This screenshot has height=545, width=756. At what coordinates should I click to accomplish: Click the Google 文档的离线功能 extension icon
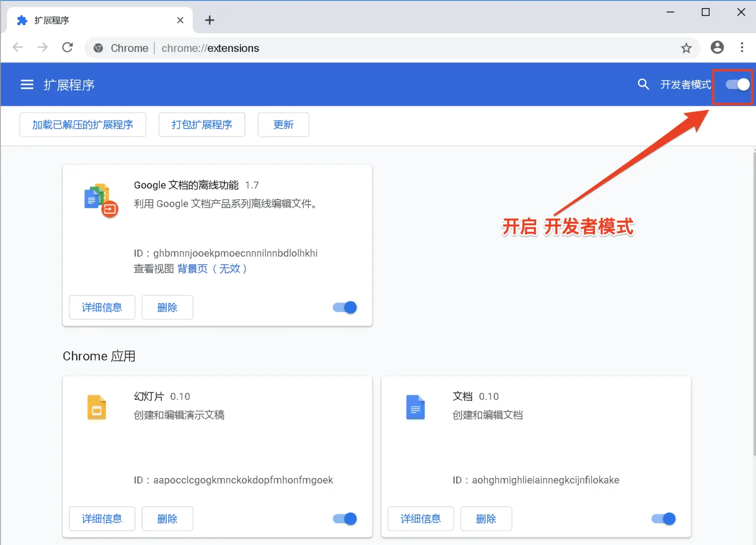[x=101, y=200]
